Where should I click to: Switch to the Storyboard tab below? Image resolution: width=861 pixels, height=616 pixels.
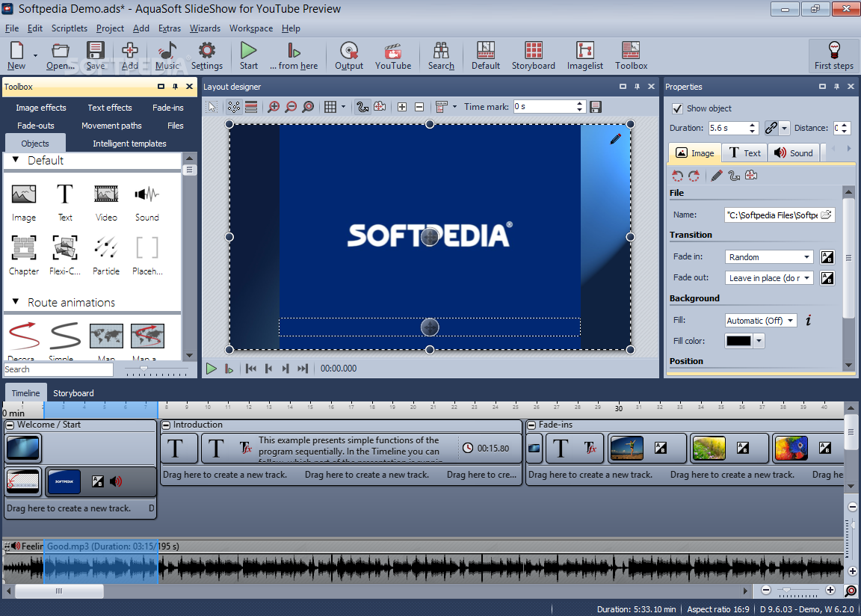coord(73,393)
